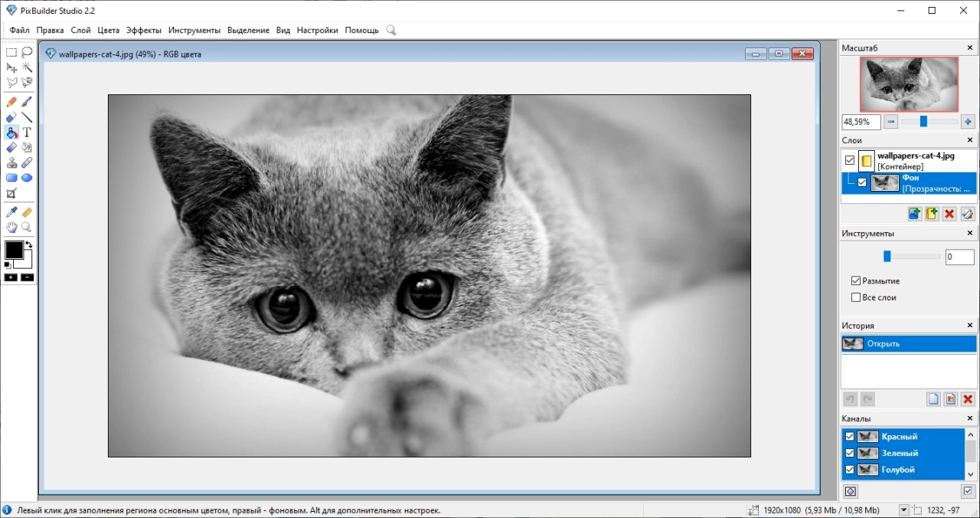Click the zoom percentage field 48,59%

point(861,122)
